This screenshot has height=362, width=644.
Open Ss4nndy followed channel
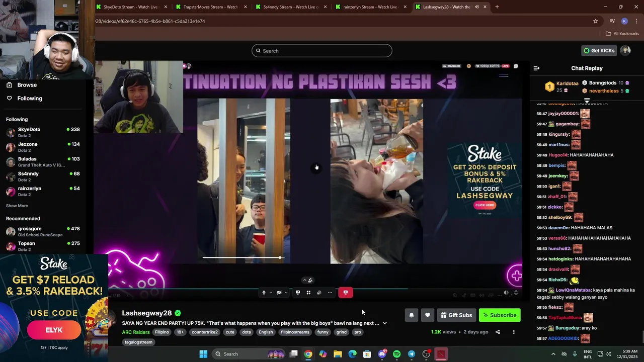[x=43, y=176]
